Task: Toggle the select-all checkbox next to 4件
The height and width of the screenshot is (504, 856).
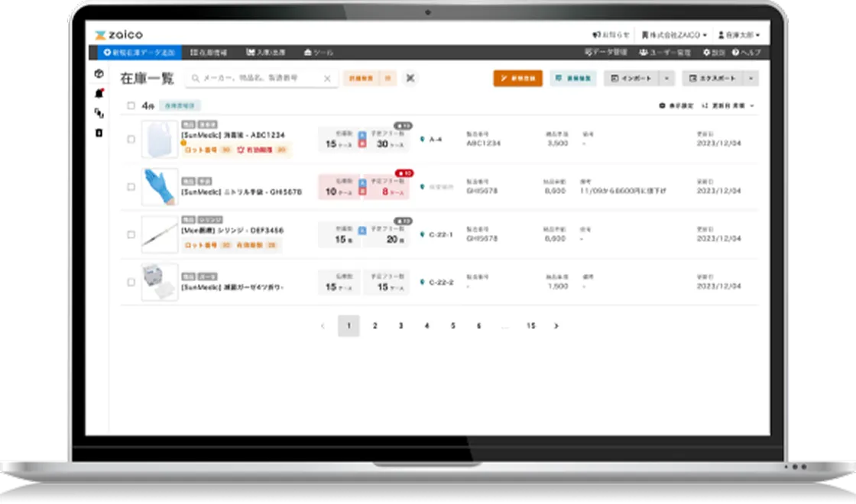Action: coord(131,106)
